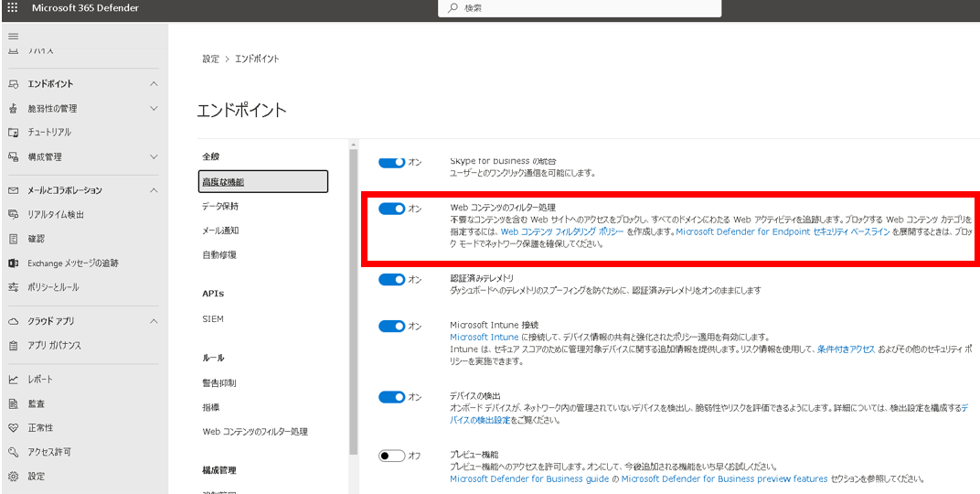Screen dimensions: 980x494
Task: Click the 設定 gear icon in sidebar
Action: tap(13, 477)
